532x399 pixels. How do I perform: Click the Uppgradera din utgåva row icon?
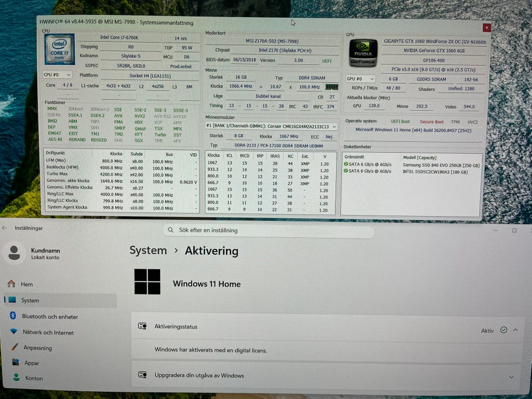pos(142,375)
